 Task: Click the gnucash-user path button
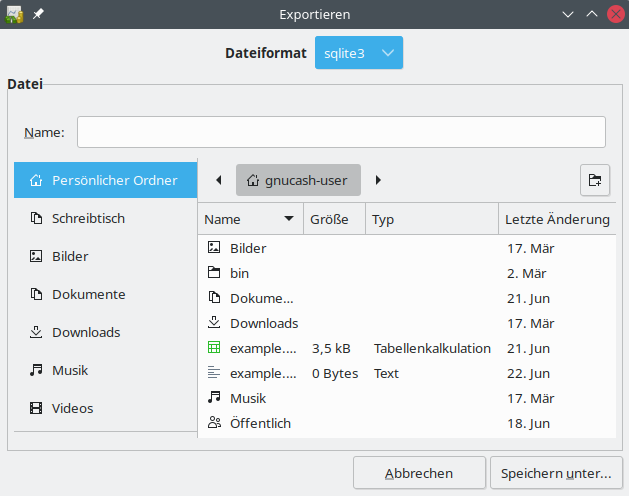[298, 180]
